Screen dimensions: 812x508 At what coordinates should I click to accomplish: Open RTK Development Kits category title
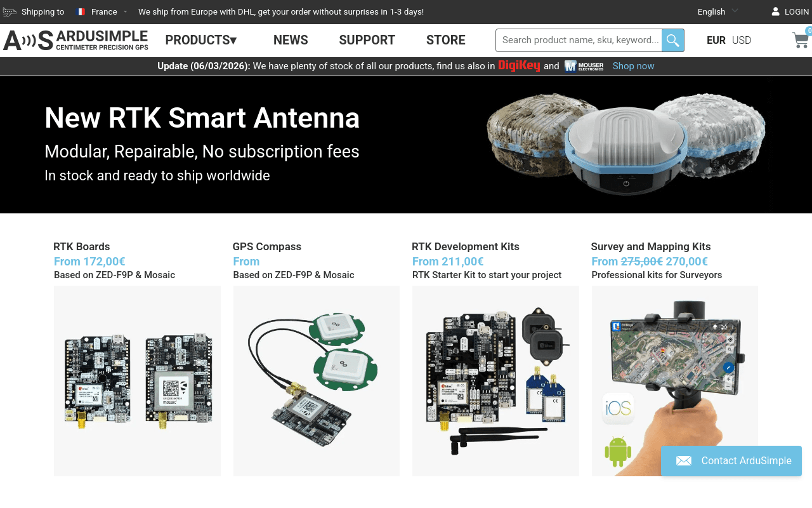coord(466,246)
